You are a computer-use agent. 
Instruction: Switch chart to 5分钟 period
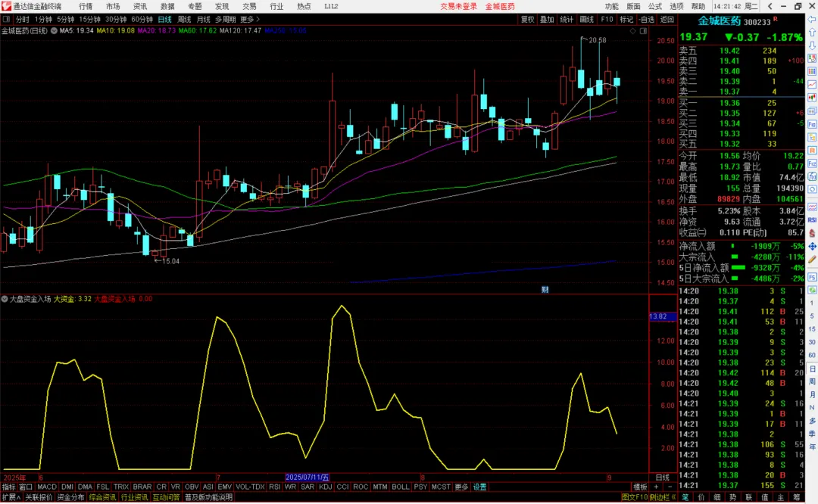(x=66, y=19)
